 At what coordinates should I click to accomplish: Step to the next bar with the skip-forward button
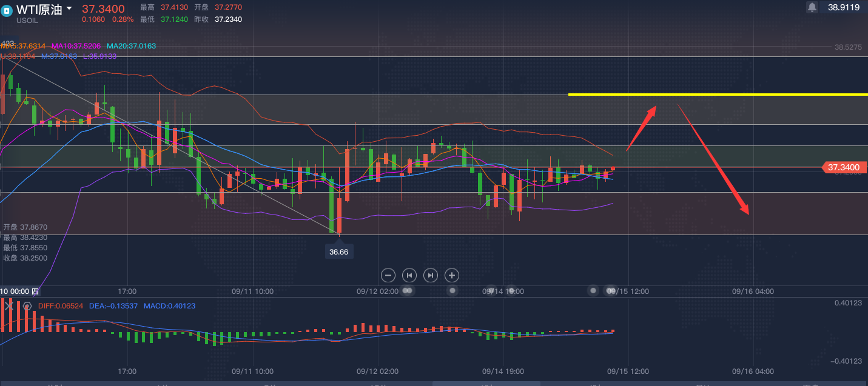431,275
